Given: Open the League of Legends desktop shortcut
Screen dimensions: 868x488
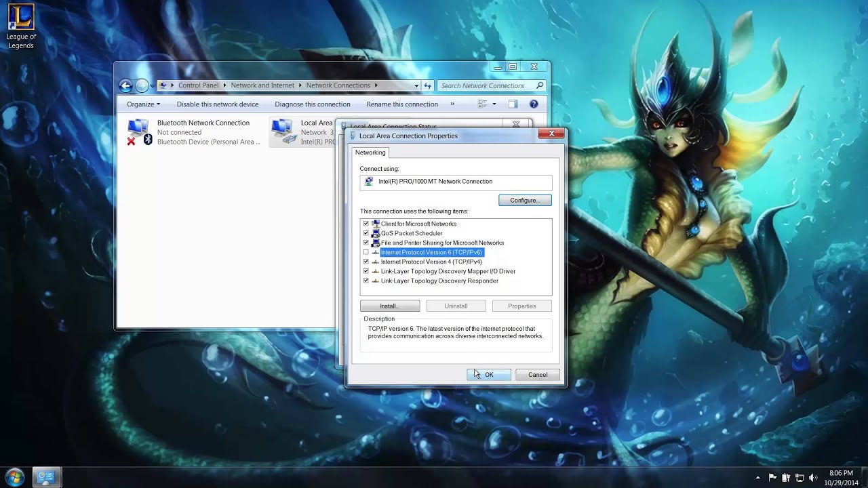Looking at the screenshot, I should 21,26.
